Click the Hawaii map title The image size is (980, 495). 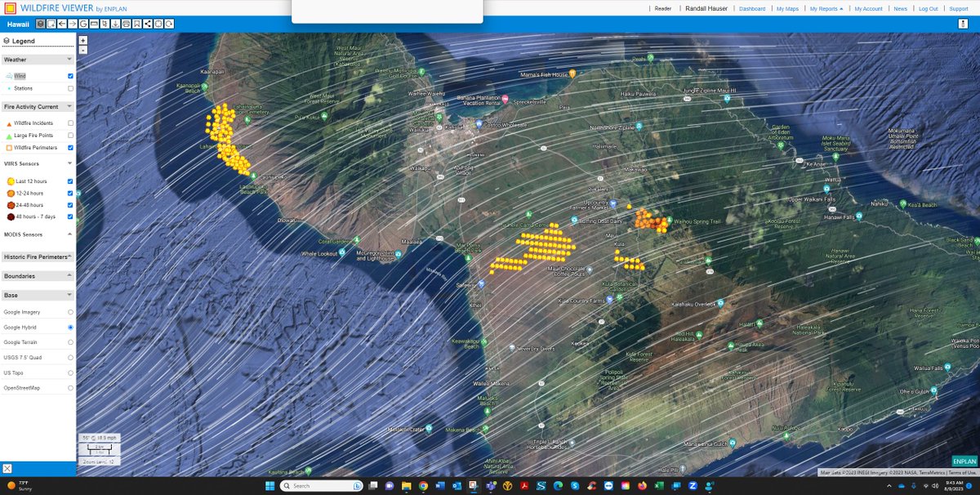(18, 25)
